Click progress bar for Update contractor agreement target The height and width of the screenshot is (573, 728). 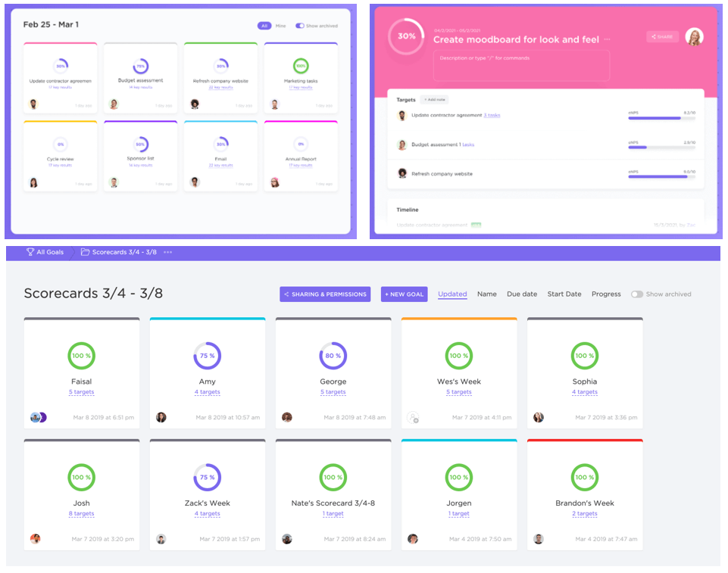[x=661, y=118]
